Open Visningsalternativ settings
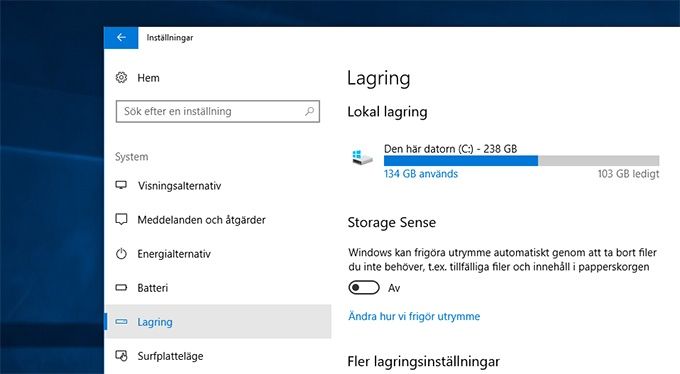Screen dimensions: 680x374 click(179, 186)
